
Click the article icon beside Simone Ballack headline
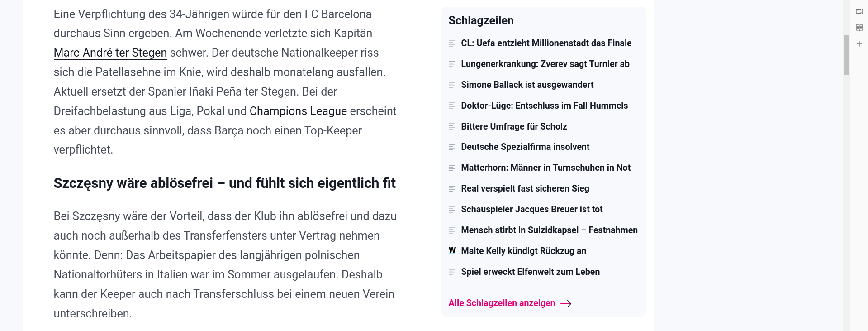[452, 85]
